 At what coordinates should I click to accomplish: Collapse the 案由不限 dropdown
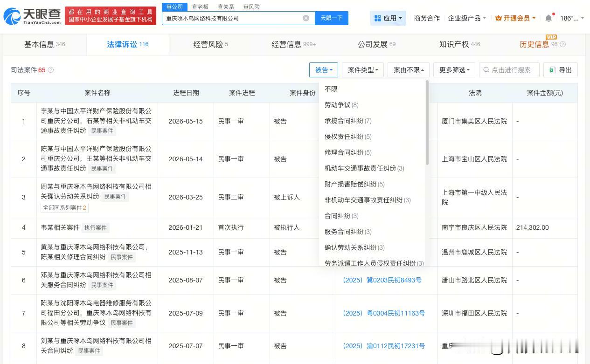pos(409,70)
